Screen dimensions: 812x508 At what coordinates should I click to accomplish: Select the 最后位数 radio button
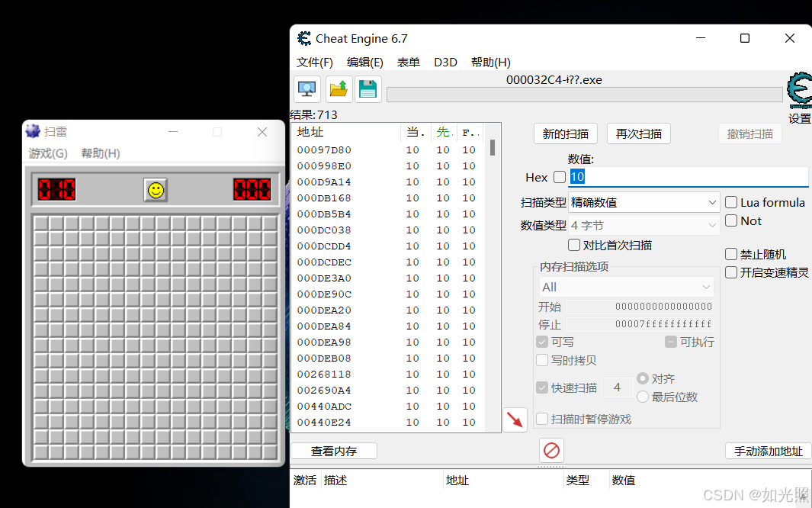coord(643,397)
